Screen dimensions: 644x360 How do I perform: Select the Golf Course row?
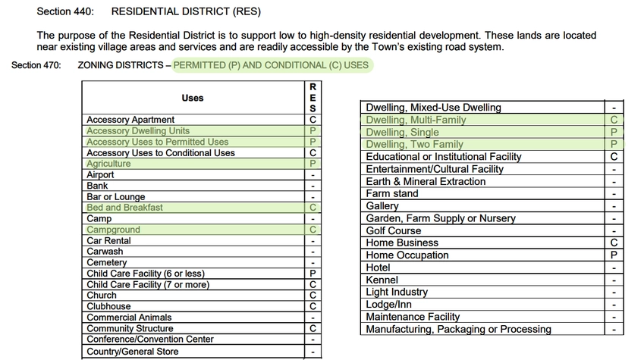[394, 230]
